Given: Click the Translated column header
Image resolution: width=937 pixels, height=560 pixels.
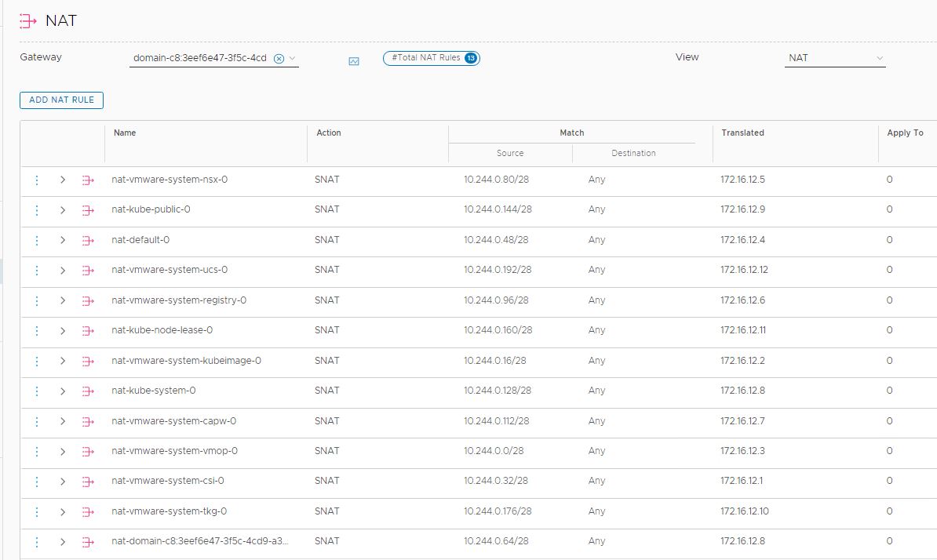Looking at the screenshot, I should coord(742,133).
